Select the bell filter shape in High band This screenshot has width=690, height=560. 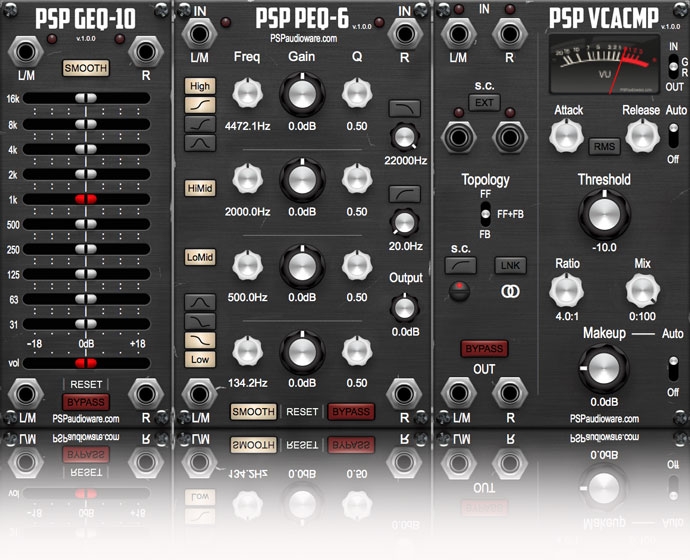200,143
